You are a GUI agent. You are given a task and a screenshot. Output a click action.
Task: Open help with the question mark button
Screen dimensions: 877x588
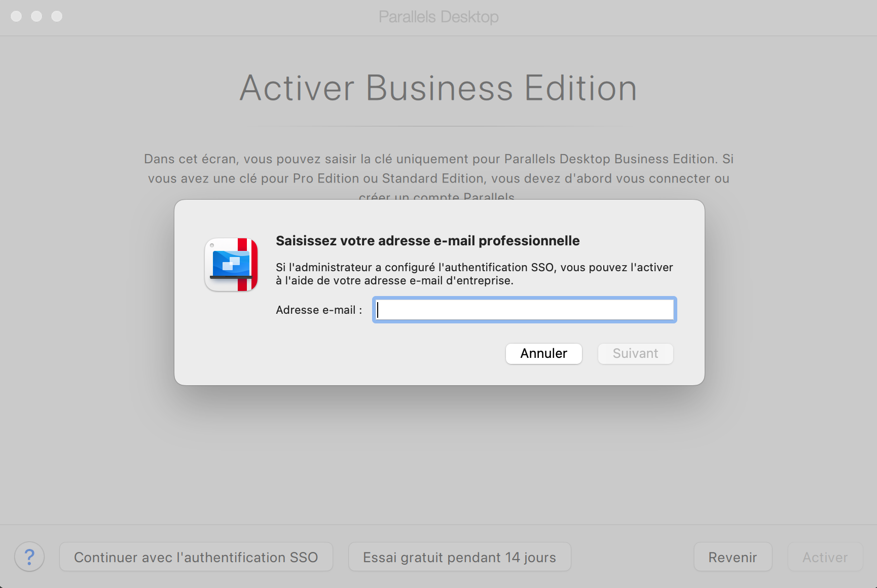pyautogui.click(x=29, y=557)
